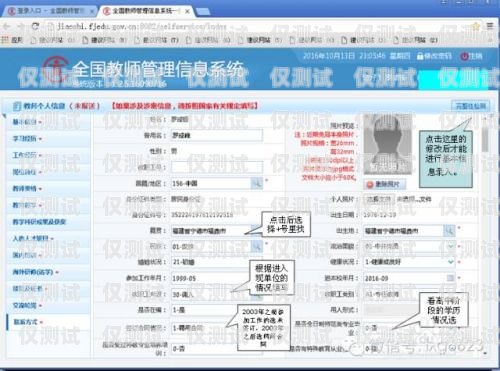Open the 健康状况 dropdown showing 1-健康或良好
The width and height of the screenshot is (500, 371).
pos(409,262)
